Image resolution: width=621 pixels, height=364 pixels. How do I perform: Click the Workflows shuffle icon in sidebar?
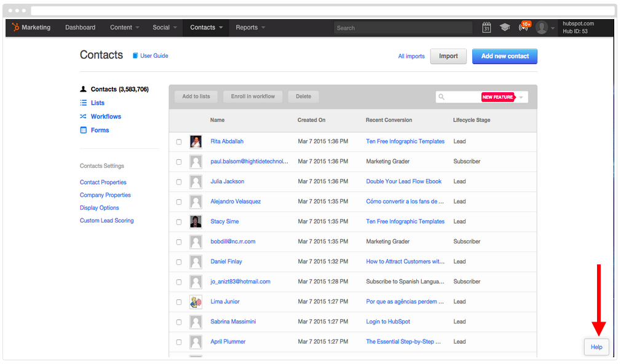84,116
